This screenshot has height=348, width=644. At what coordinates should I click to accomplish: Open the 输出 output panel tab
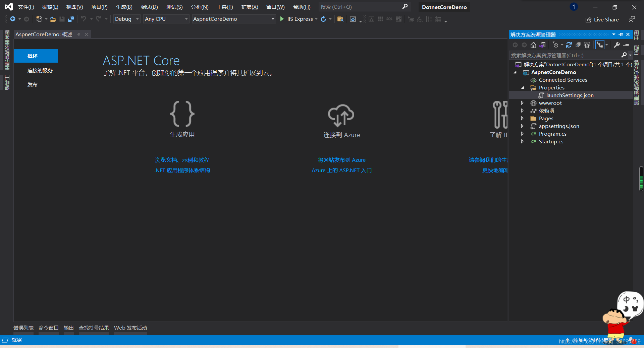tap(69, 328)
